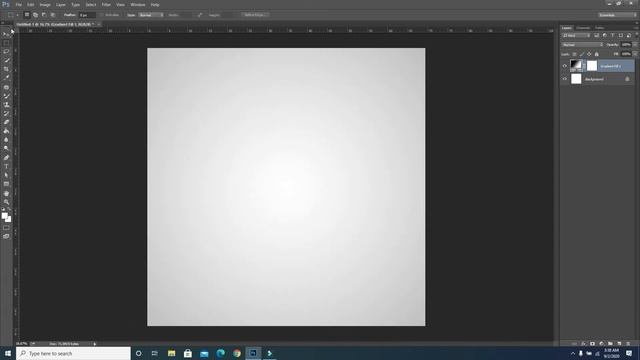The height and width of the screenshot is (360, 640).
Task: Create a new layer in Layers panel
Action: point(619,344)
